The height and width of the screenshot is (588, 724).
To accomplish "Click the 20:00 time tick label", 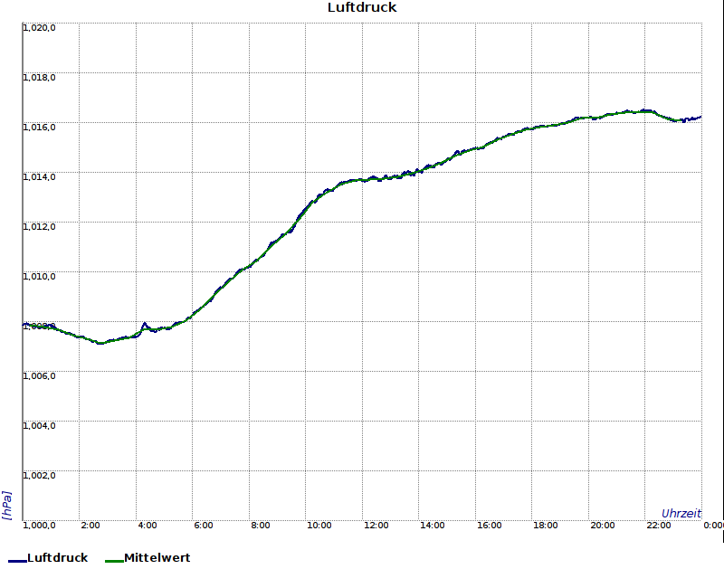I will coord(603,525).
